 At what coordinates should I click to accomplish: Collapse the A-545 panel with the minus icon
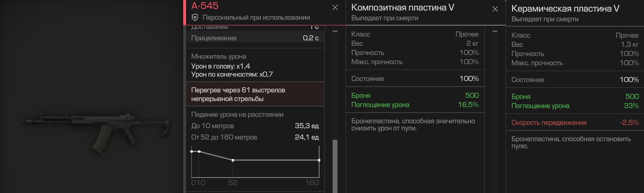tap(335, 31)
